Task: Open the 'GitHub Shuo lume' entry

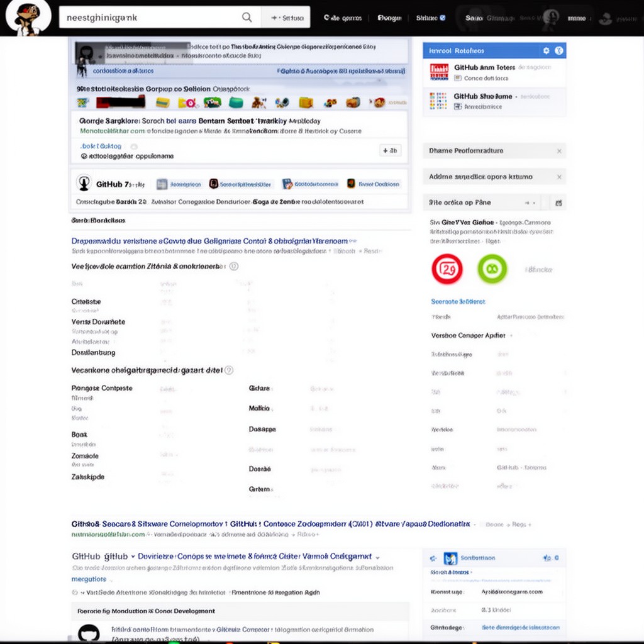Action: [482, 96]
